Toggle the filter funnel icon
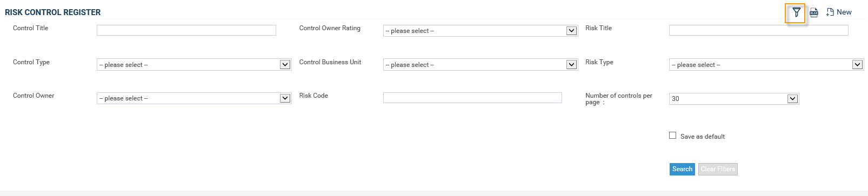868x196 pixels. [796, 12]
